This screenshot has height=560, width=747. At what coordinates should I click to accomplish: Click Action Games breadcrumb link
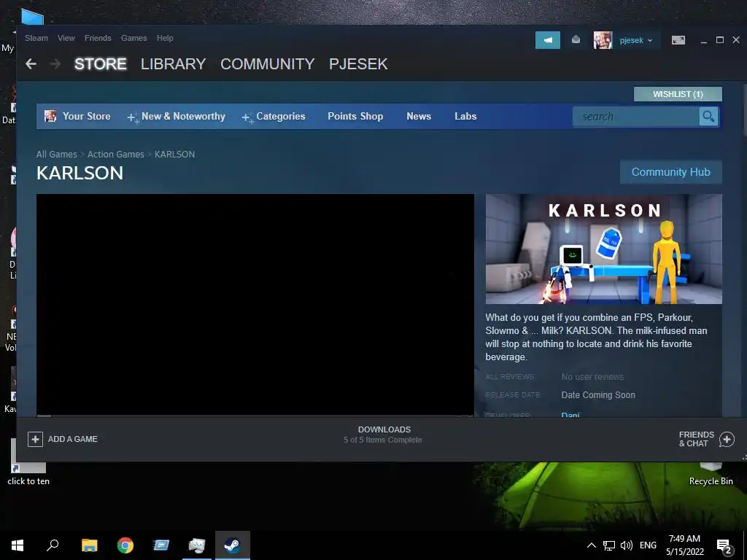[x=116, y=155]
